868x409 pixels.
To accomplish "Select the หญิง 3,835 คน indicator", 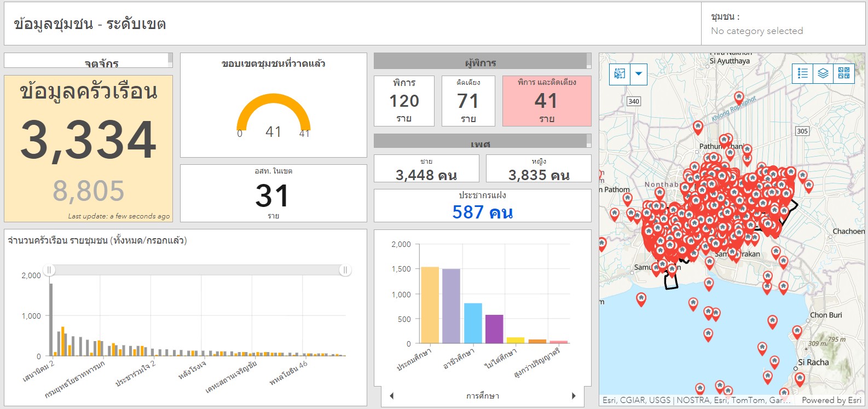I will click(x=539, y=169).
